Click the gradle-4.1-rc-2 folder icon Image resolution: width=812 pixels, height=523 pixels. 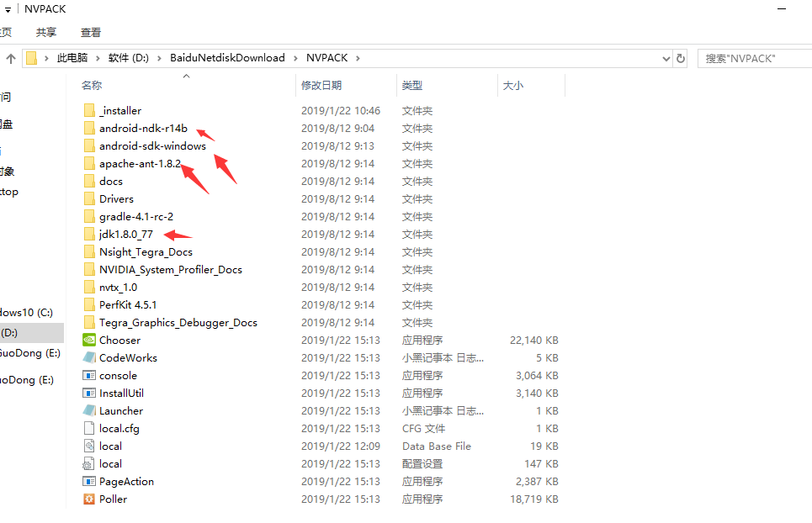pos(89,216)
